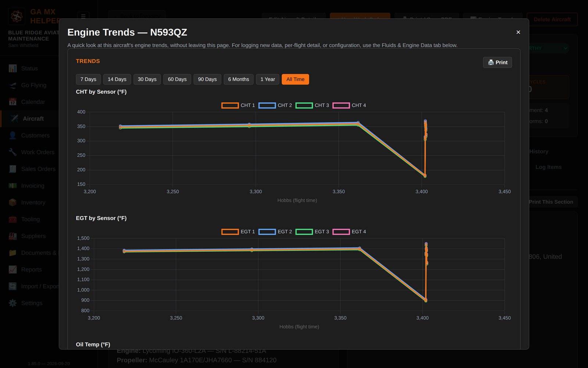
Task: Open the Suppliers sidebar icon
Action: 13,236
